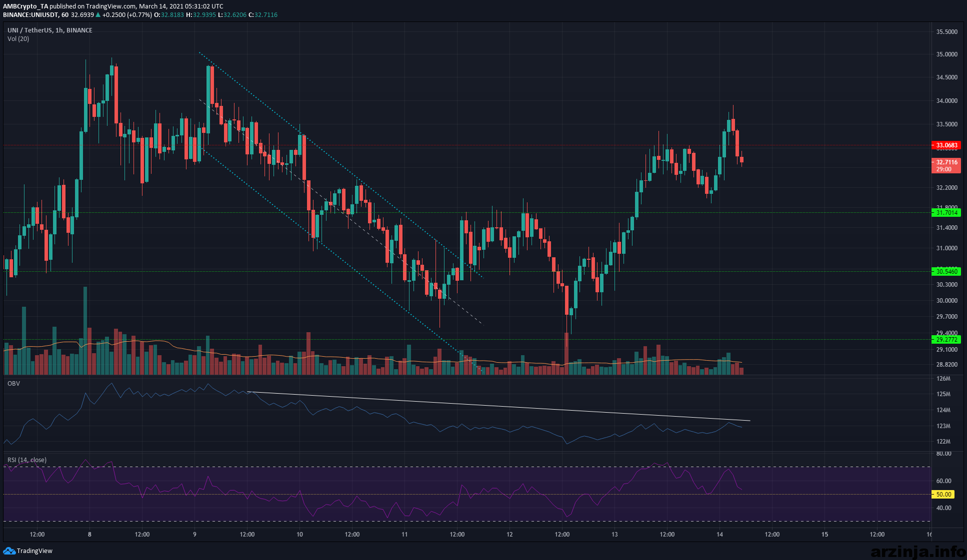Image resolution: width=967 pixels, height=560 pixels.
Task: Select the BINANCE:UNIUSDT symbol text
Action: (x=30, y=15)
